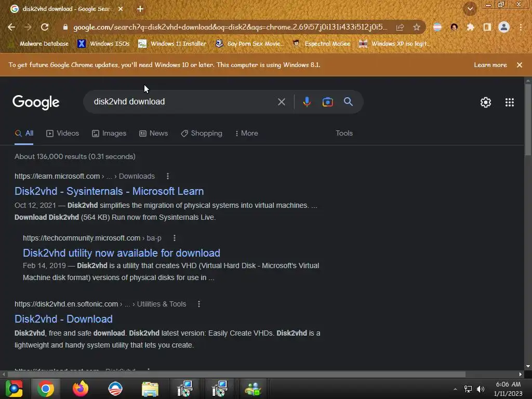Open the Extensions puzzle icon

471,27
